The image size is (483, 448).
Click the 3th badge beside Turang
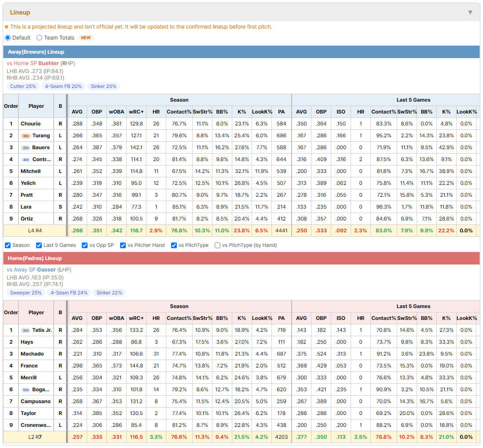click(26, 136)
